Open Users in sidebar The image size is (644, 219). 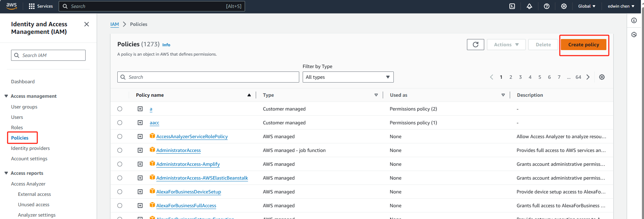[17, 117]
